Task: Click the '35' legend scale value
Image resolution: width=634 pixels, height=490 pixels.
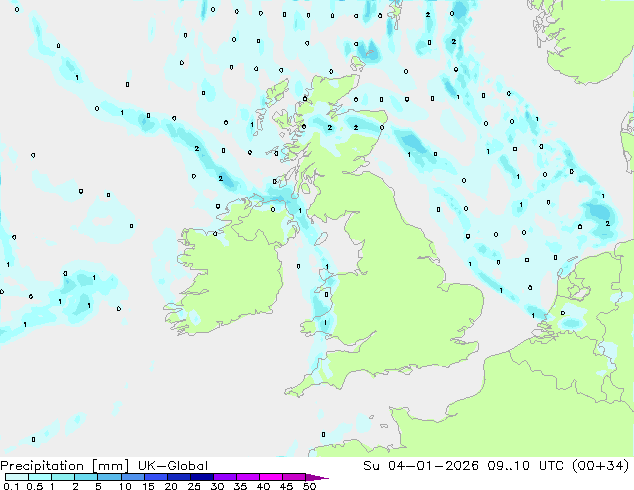Action: pyautogui.click(x=240, y=486)
